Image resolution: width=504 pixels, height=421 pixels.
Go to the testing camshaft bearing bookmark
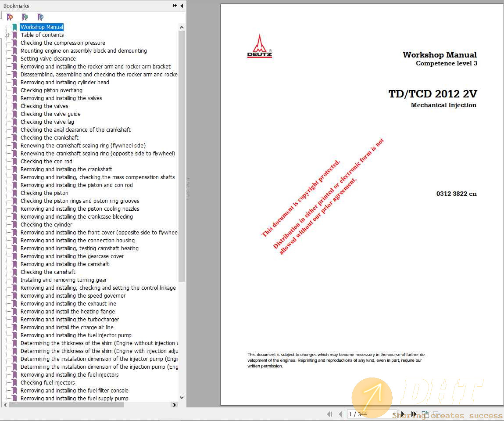point(79,248)
